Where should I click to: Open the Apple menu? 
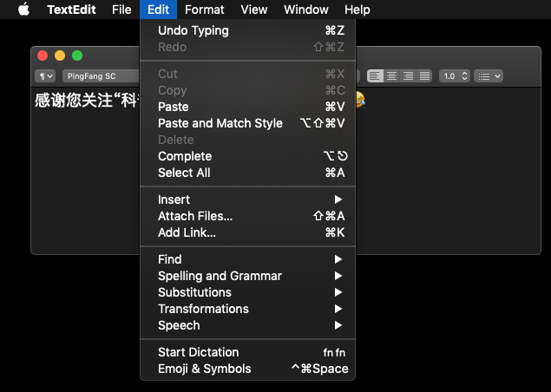coord(23,10)
